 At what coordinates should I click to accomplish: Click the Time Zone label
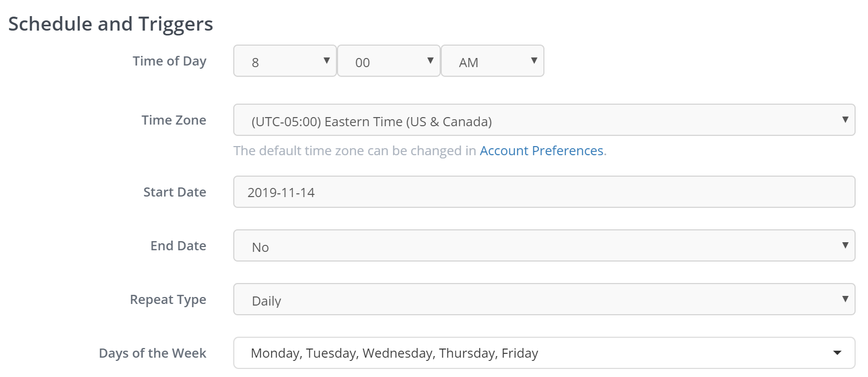[174, 120]
